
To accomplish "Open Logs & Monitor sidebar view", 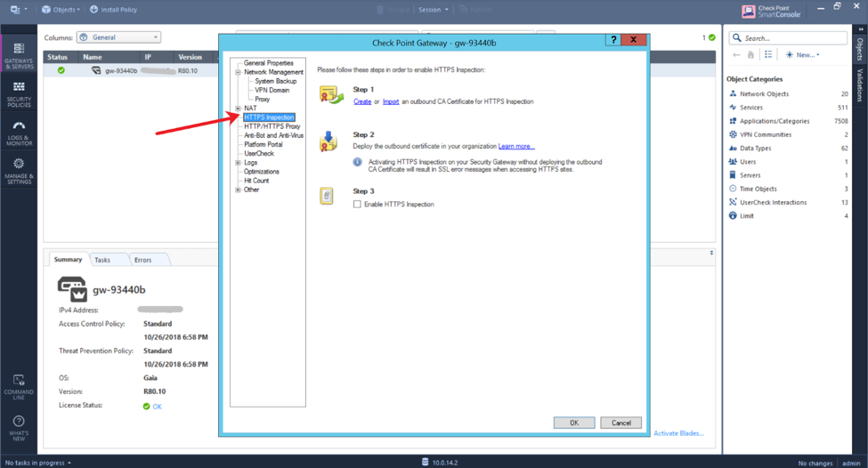I will pyautogui.click(x=19, y=133).
